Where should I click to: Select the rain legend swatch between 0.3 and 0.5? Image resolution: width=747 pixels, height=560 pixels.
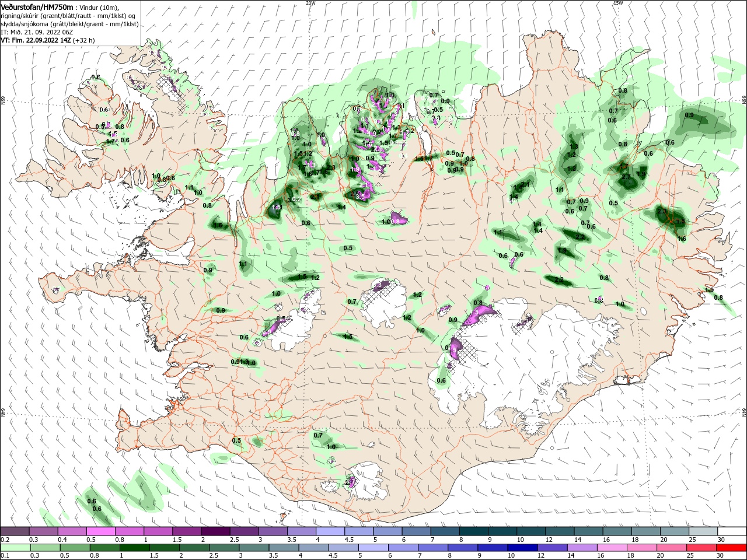click(x=45, y=548)
